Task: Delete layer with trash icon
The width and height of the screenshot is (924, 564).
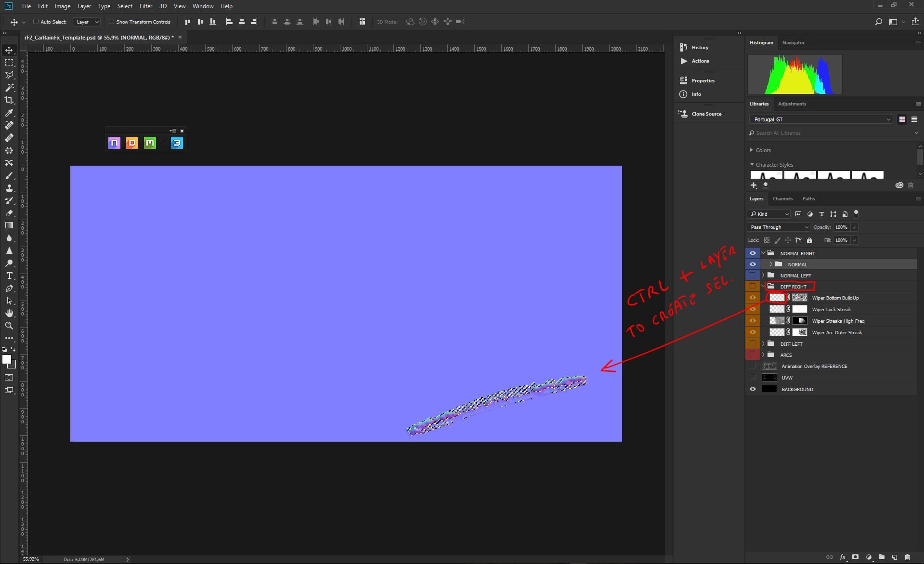Action: [907, 557]
